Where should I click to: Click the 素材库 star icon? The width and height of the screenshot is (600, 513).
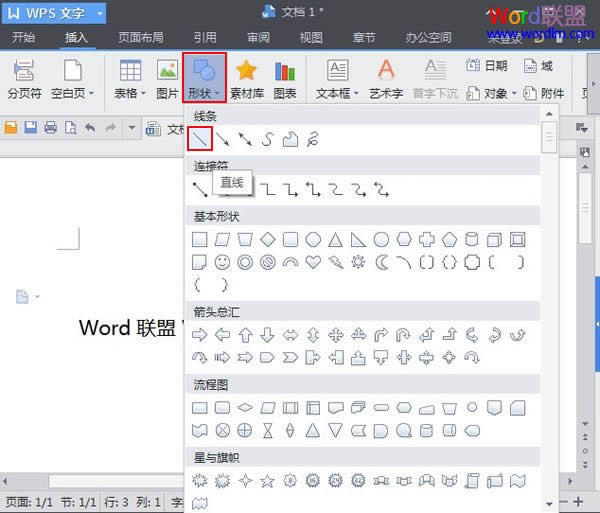tap(246, 72)
